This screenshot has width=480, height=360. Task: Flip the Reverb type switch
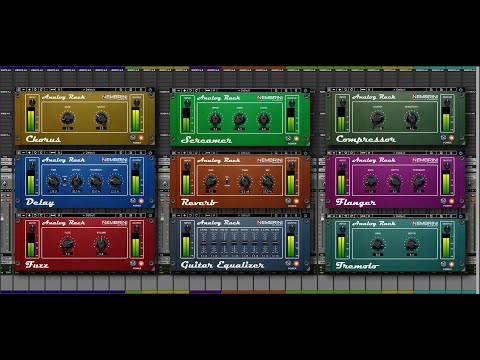tap(227, 181)
